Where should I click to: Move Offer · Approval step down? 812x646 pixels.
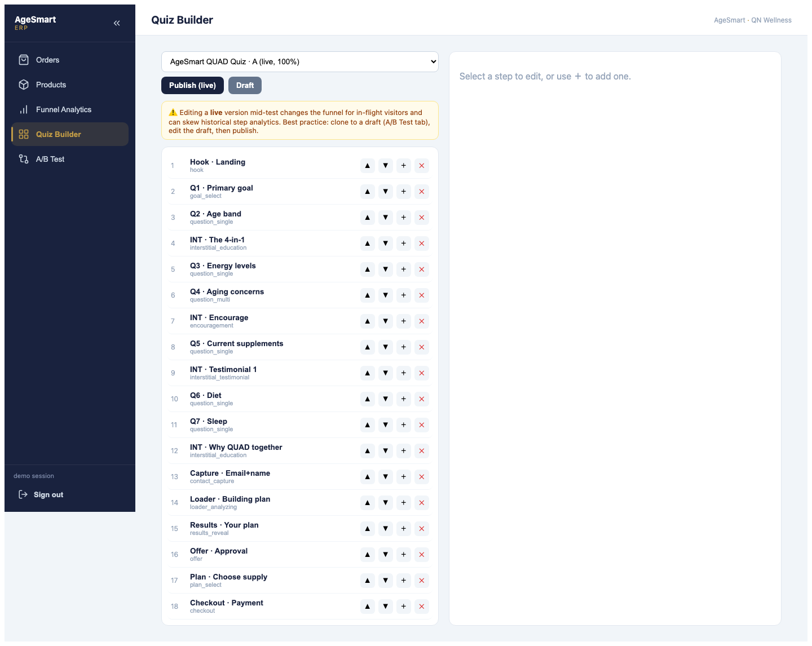pyautogui.click(x=386, y=555)
